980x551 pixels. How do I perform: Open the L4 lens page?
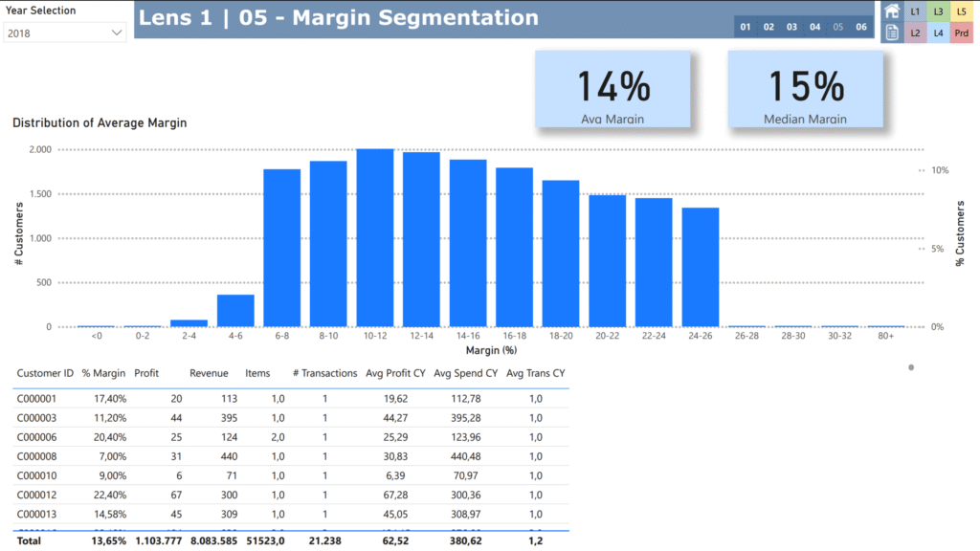point(939,33)
